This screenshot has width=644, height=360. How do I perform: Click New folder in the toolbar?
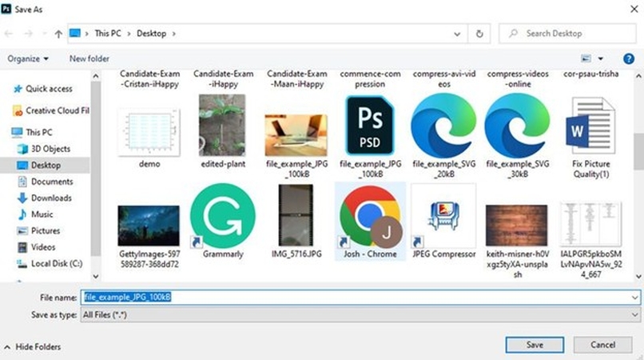(89, 58)
